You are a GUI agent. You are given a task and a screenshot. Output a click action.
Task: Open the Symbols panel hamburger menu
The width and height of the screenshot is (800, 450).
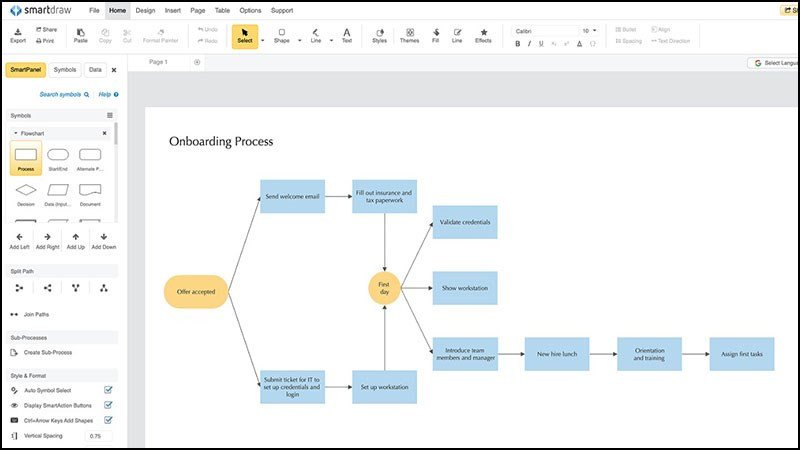(x=110, y=115)
